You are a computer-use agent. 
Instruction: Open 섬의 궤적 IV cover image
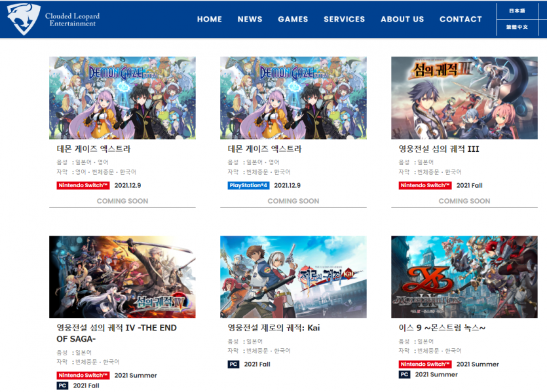123,277
